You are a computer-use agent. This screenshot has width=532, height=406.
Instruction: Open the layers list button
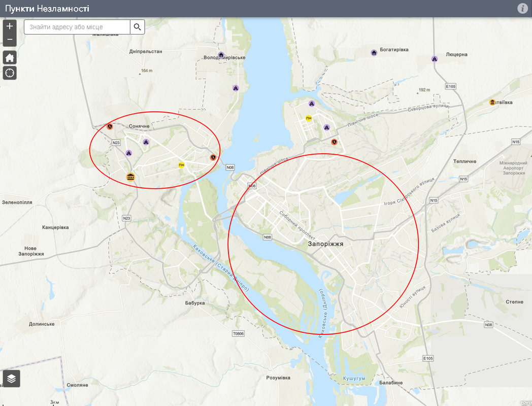tap(12, 379)
